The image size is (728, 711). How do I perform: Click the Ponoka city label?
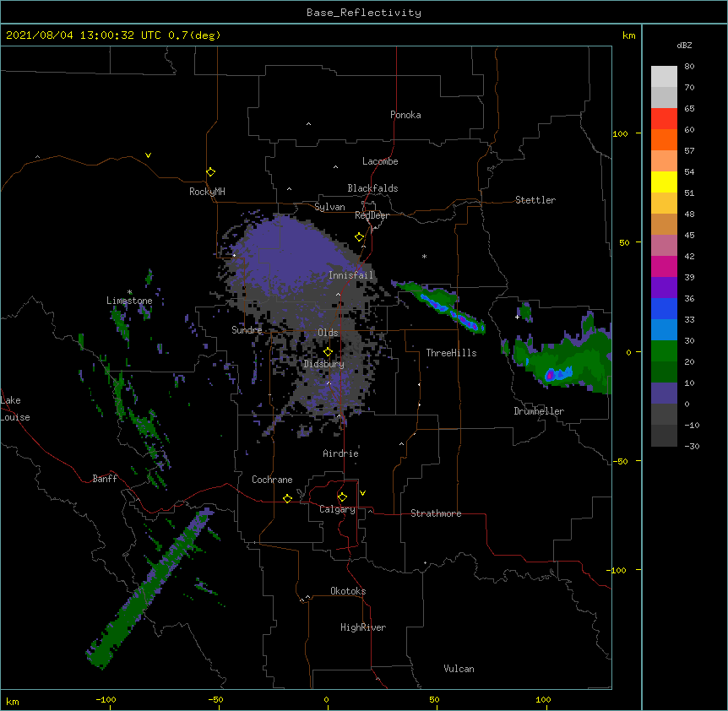click(x=405, y=115)
